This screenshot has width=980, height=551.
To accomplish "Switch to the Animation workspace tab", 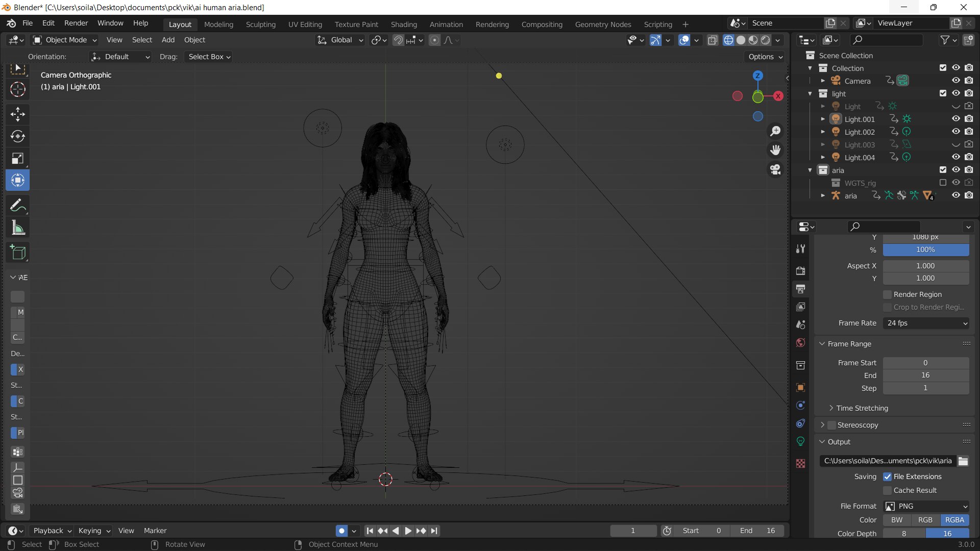I will pyautogui.click(x=446, y=24).
